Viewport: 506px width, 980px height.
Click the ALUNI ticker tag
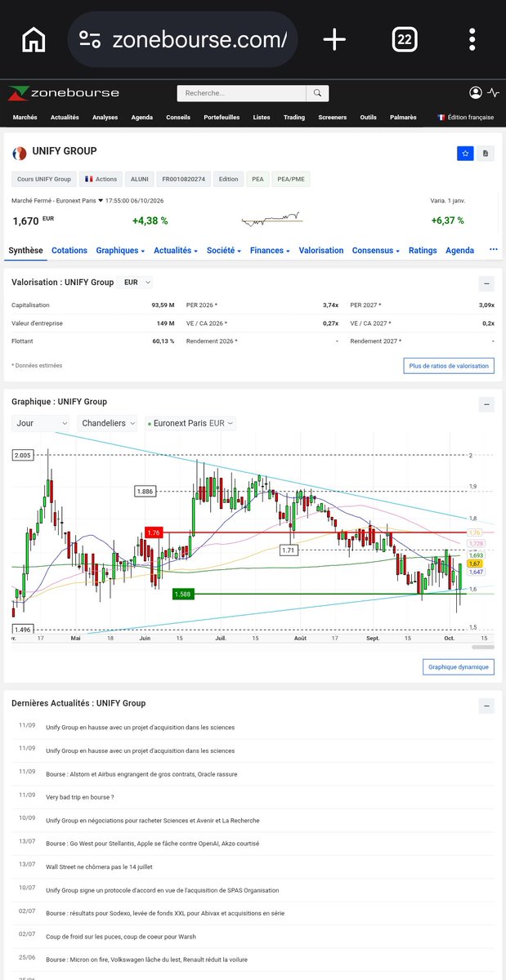click(140, 179)
